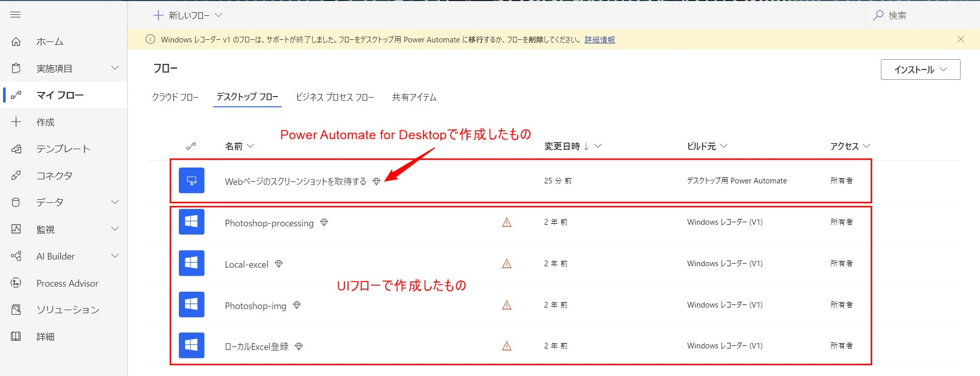980x376 pixels.
Task: Click the Windows icon for Local-excel
Action: pos(192,263)
